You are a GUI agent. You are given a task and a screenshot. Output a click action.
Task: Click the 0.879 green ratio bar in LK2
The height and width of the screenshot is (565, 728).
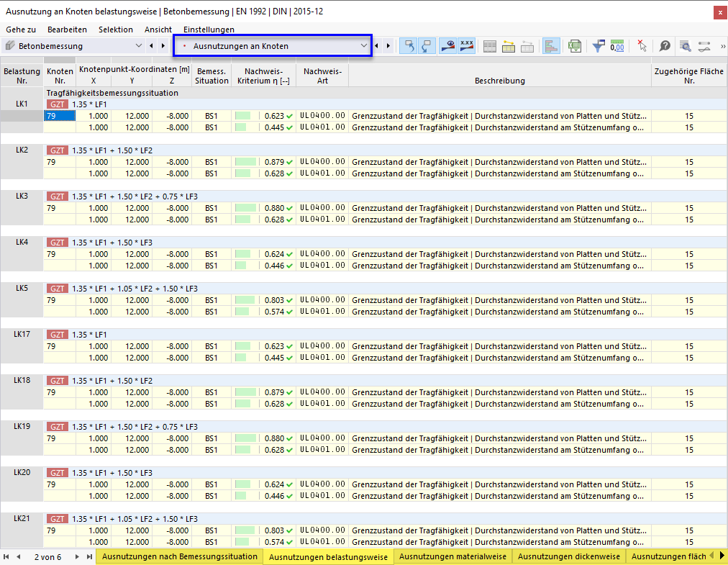click(x=245, y=162)
